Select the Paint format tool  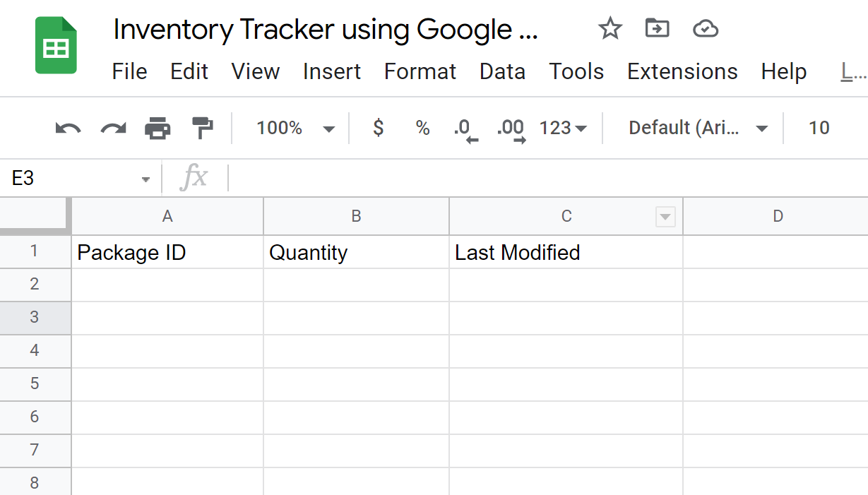pyautogui.click(x=201, y=128)
